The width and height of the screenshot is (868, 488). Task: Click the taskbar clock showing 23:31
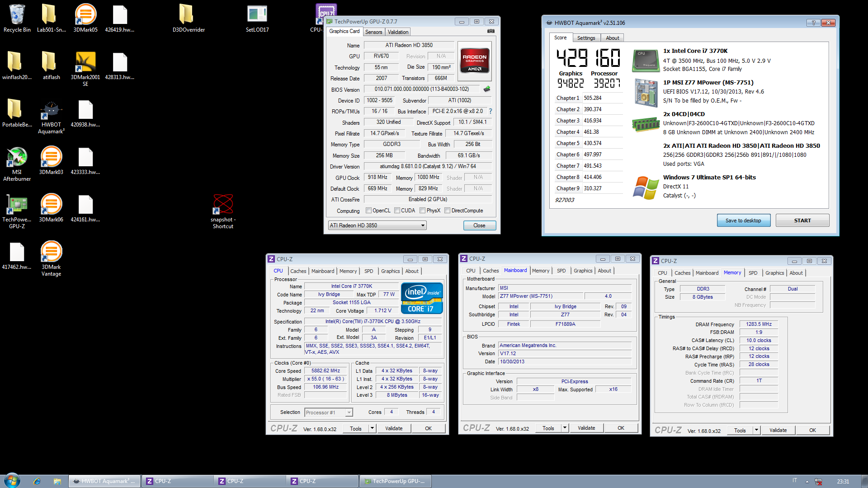click(843, 482)
